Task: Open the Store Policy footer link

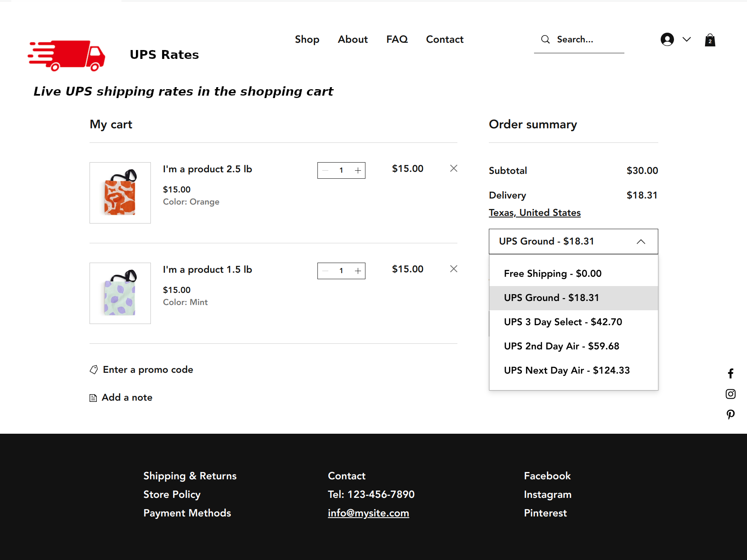Action: 172,495
